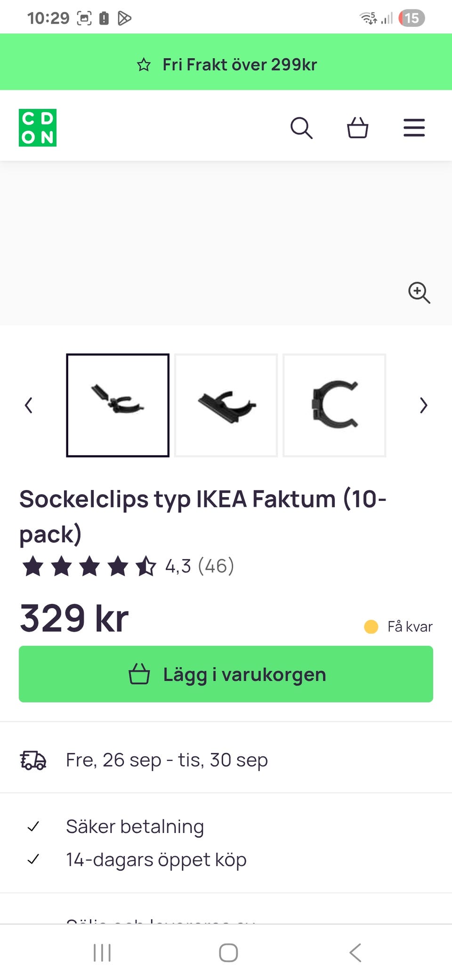
Task: Open the shopping basket icon
Action: 358,128
